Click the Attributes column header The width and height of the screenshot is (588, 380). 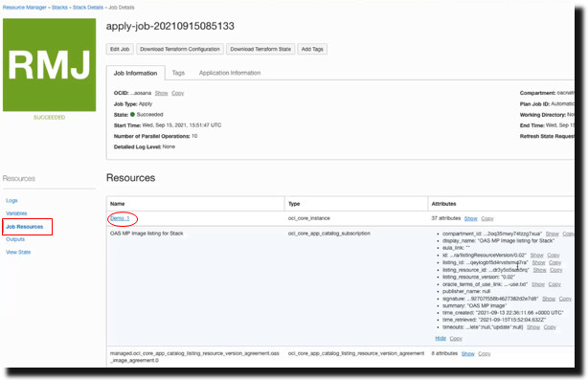pyautogui.click(x=443, y=204)
